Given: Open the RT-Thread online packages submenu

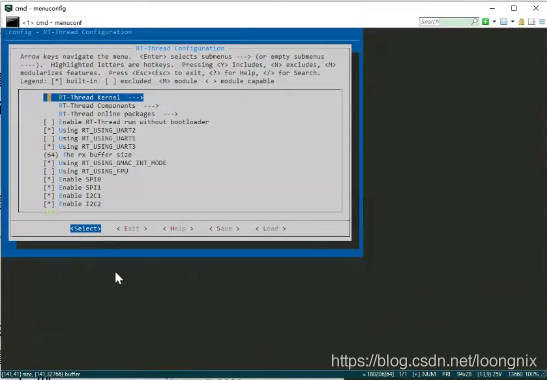Looking at the screenshot, I should [x=118, y=114].
